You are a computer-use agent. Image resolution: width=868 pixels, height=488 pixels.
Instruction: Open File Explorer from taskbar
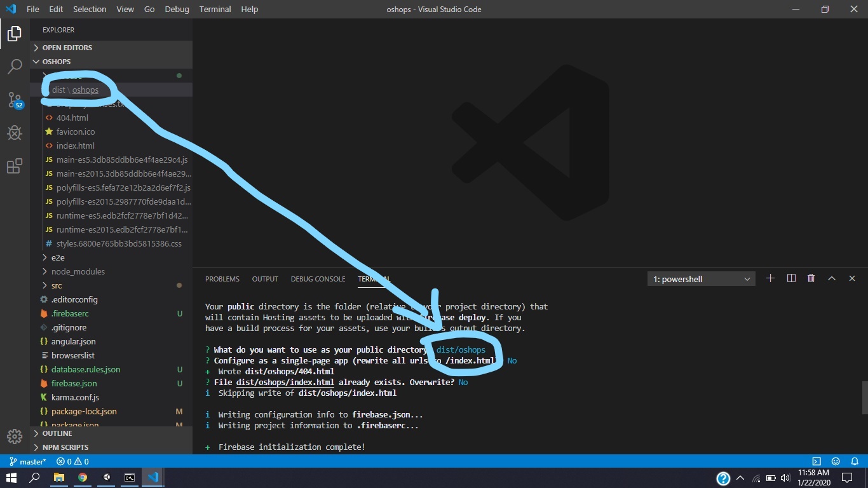click(59, 478)
